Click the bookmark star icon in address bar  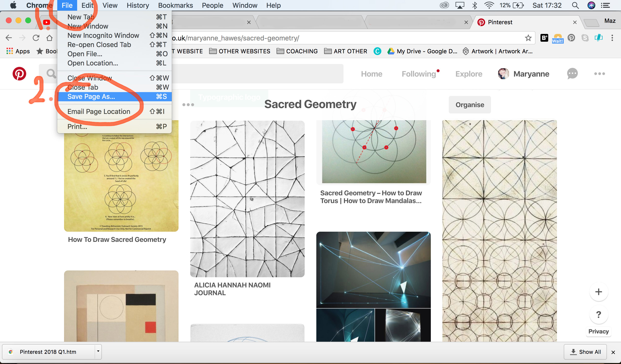528,38
